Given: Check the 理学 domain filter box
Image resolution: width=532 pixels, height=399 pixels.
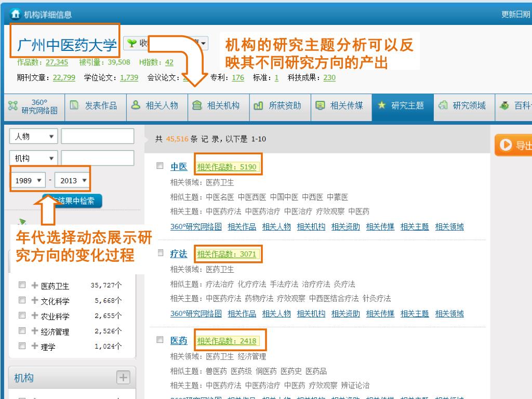Looking at the screenshot, I should [22, 345].
